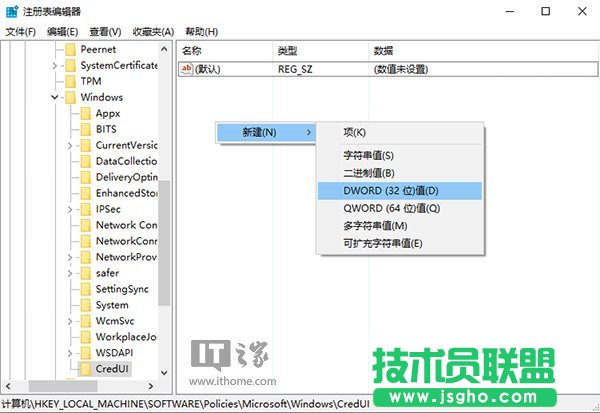The width and height of the screenshot is (600, 413).
Task: Click tree scrollbar down arrow
Action: click(x=164, y=372)
